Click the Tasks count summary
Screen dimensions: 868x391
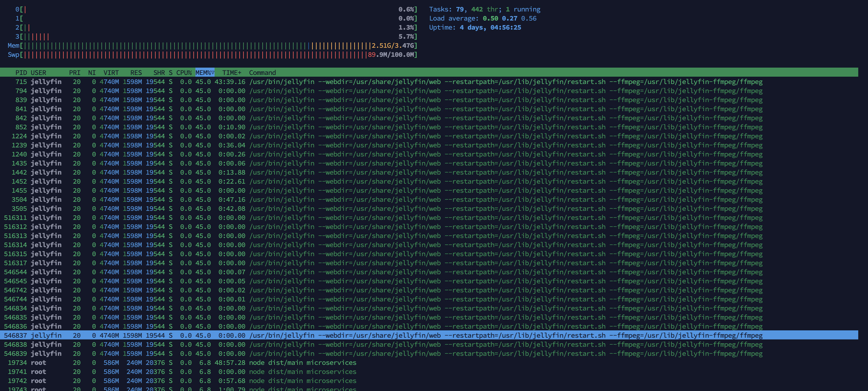click(485, 9)
